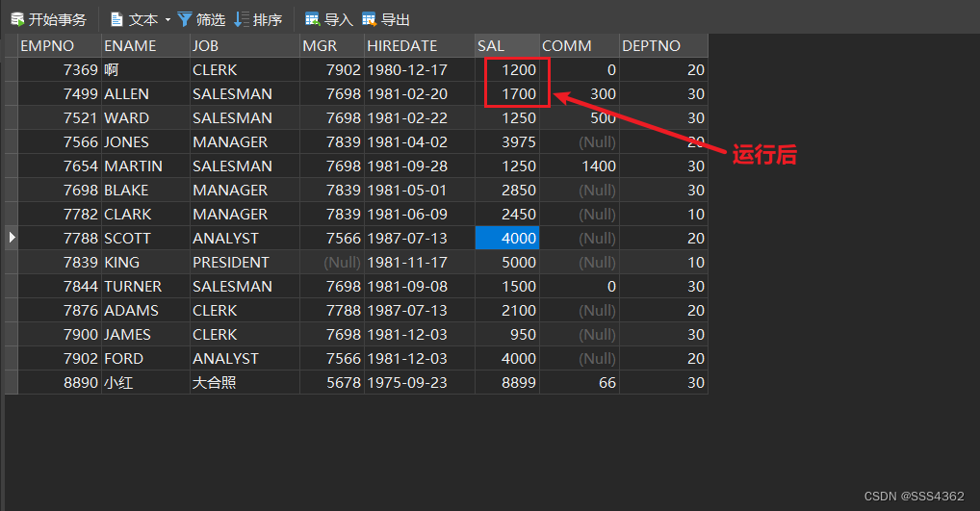Click COMM cell 1400
The width and height of the screenshot is (980, 511).
pos(580,166)
